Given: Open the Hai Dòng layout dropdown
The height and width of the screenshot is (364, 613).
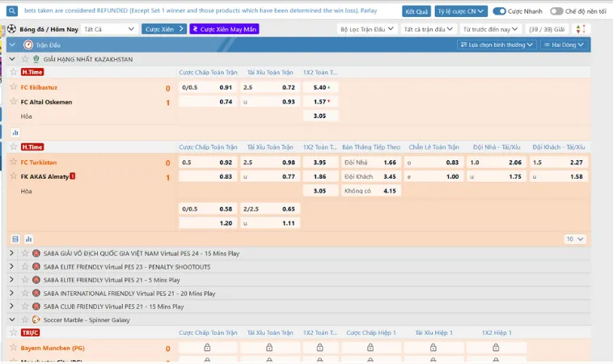Looking at the screenshot, I should 562,44.
